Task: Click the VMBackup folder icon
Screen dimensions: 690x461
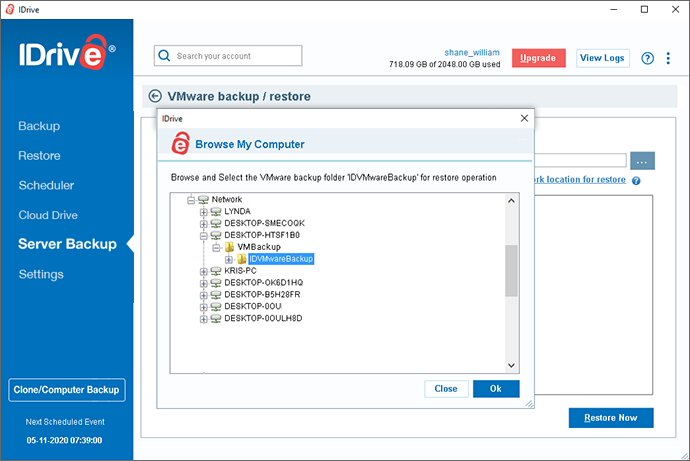Action: (229, 247)
